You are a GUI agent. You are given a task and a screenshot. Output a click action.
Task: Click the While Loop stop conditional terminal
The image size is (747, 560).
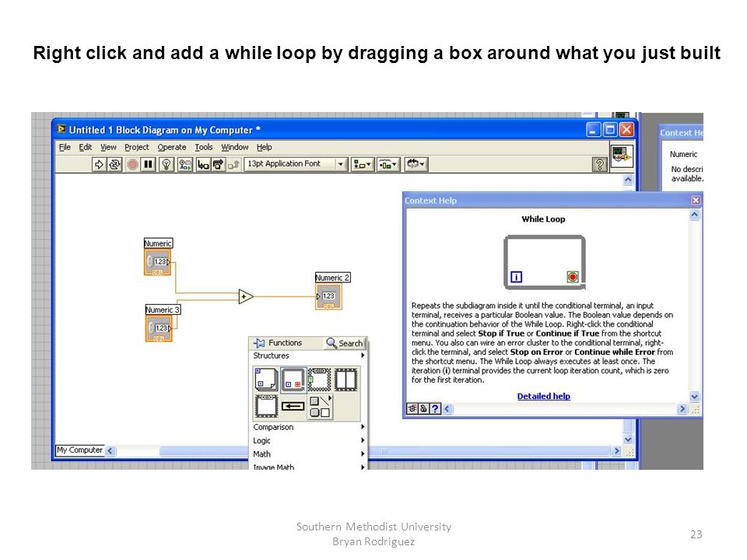tap(573, 277)
